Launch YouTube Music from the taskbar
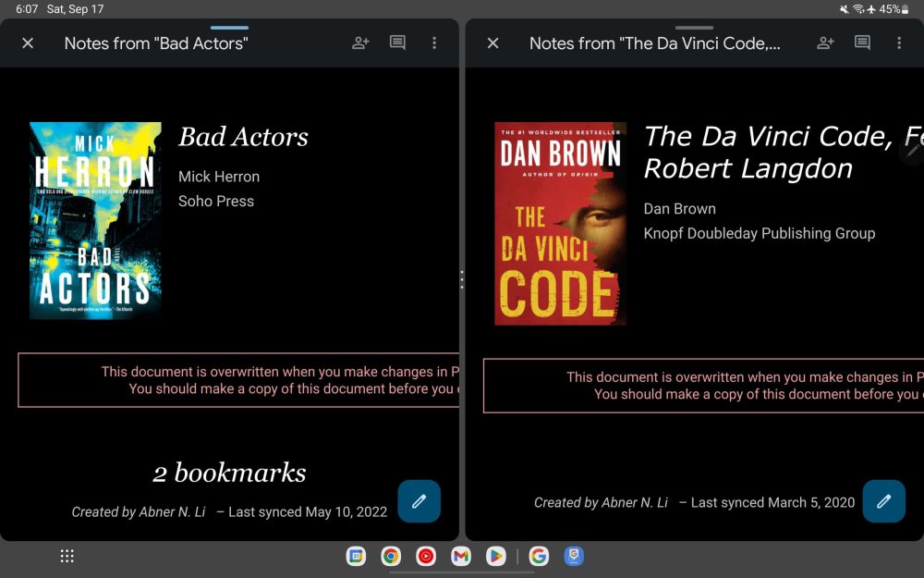 [x=426, y=556]
